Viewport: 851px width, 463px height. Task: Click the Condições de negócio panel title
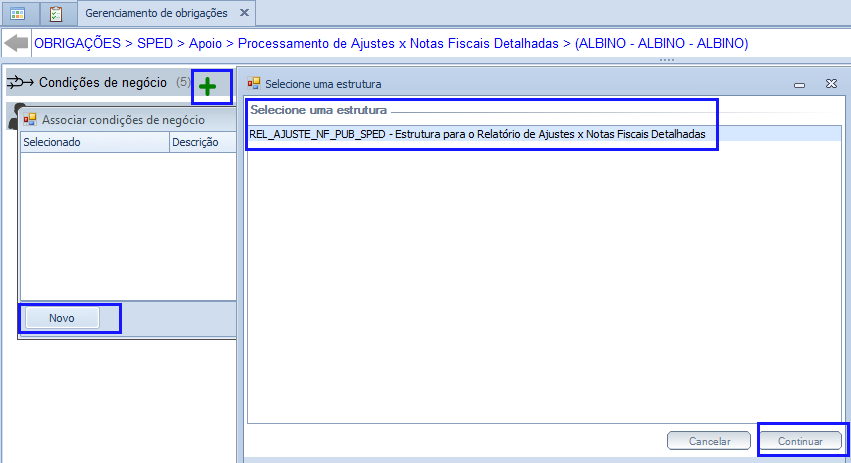pos(103,83)
